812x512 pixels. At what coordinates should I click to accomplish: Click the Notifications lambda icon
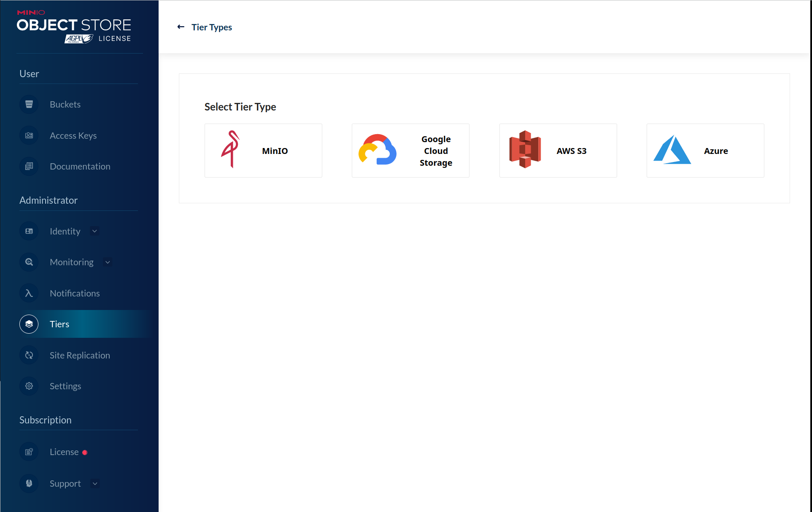pos(29,293)
